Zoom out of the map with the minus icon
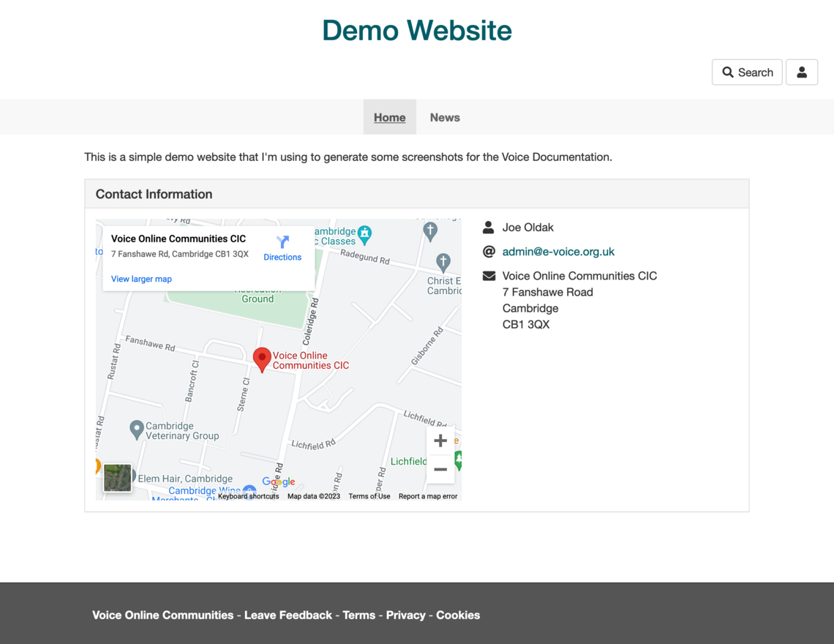 tap(440, 469)
